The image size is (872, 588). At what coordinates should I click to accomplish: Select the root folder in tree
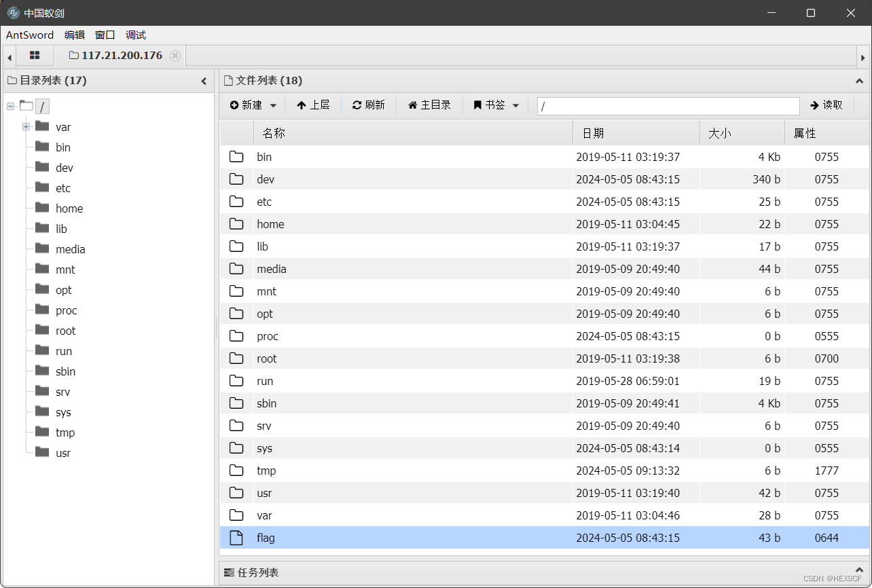42,106
